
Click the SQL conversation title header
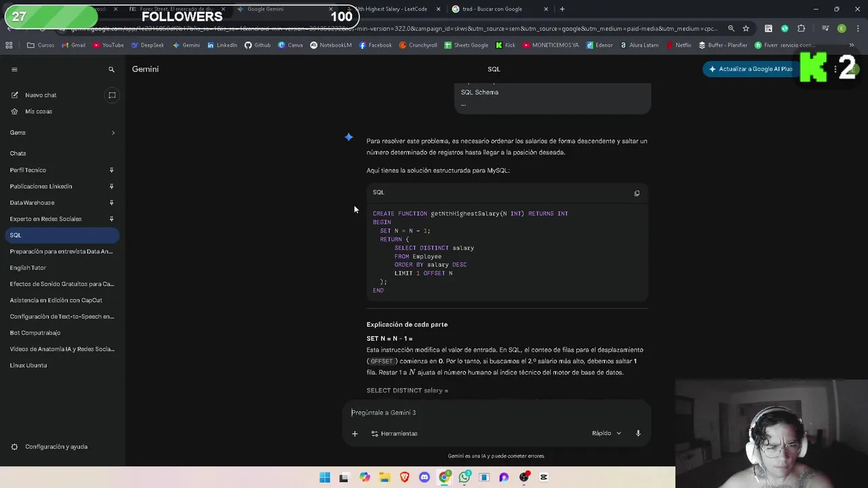[494, 69]
